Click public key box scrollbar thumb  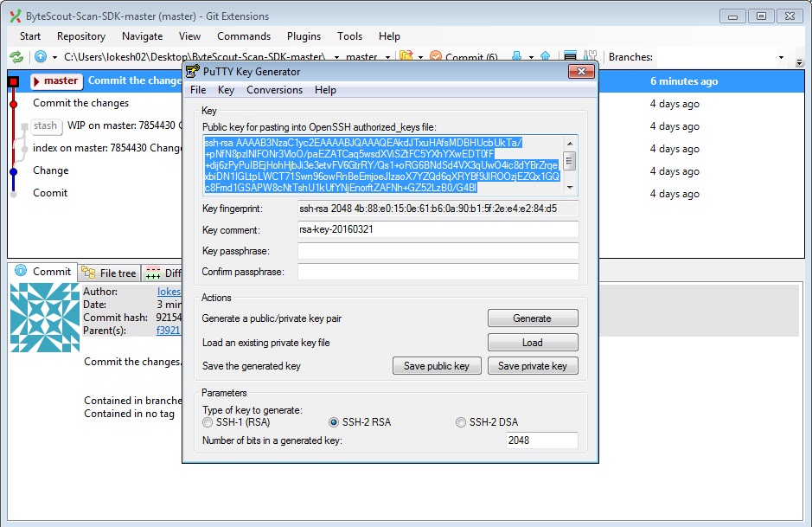(570, 161)
